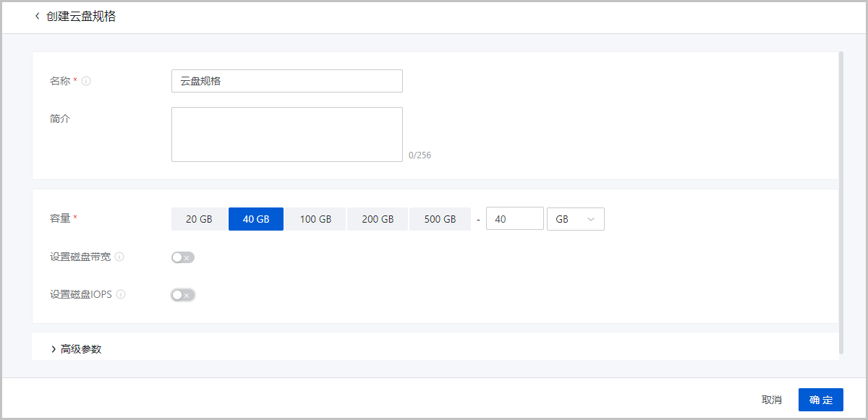This screenshot has height=420, width=868.
Task: Click the custom capacity field showing 40
Action: [514, 219]
